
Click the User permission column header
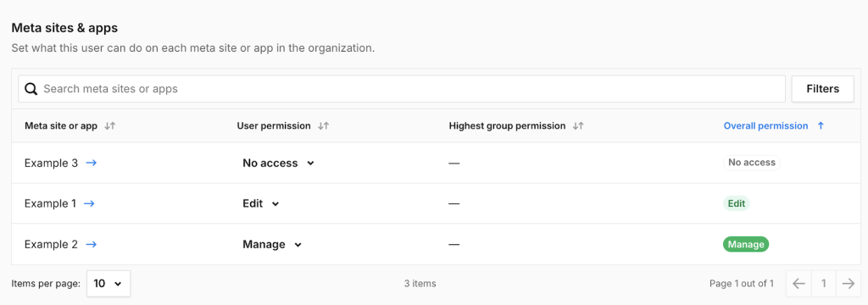click(274, 125)
